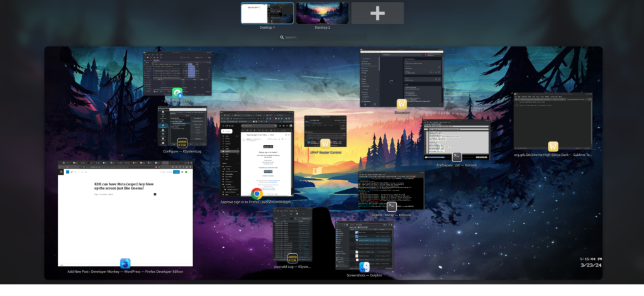Add a new virtual desktop with plus button
The height and width of the screenshot is (296, 644).
coord(377,13)
